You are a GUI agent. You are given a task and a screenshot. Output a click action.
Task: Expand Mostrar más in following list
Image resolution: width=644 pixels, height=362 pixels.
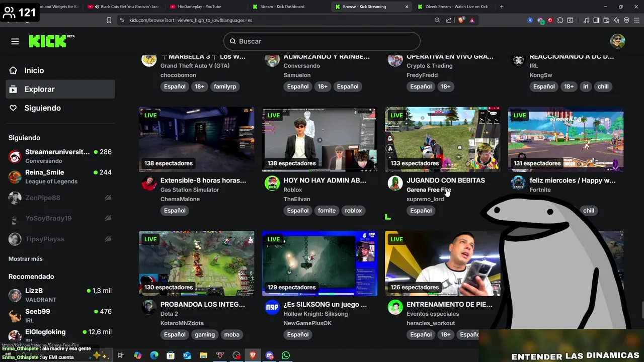coord(26,259)
